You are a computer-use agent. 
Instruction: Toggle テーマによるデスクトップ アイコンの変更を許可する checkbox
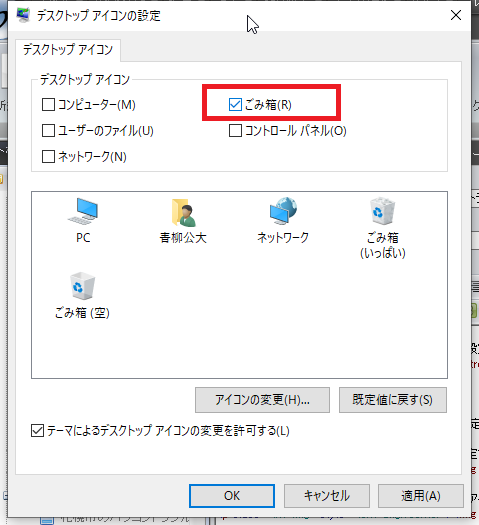(37, 431)
